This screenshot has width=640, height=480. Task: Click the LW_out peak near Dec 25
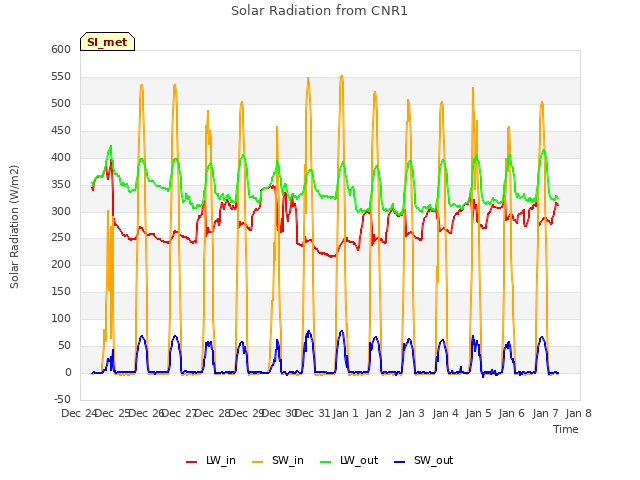tap(111, 146)
